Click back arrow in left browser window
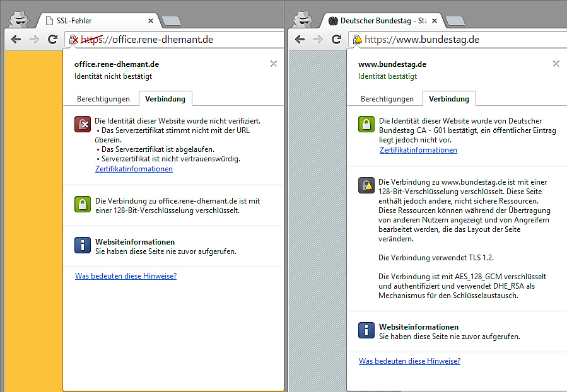 16,39
